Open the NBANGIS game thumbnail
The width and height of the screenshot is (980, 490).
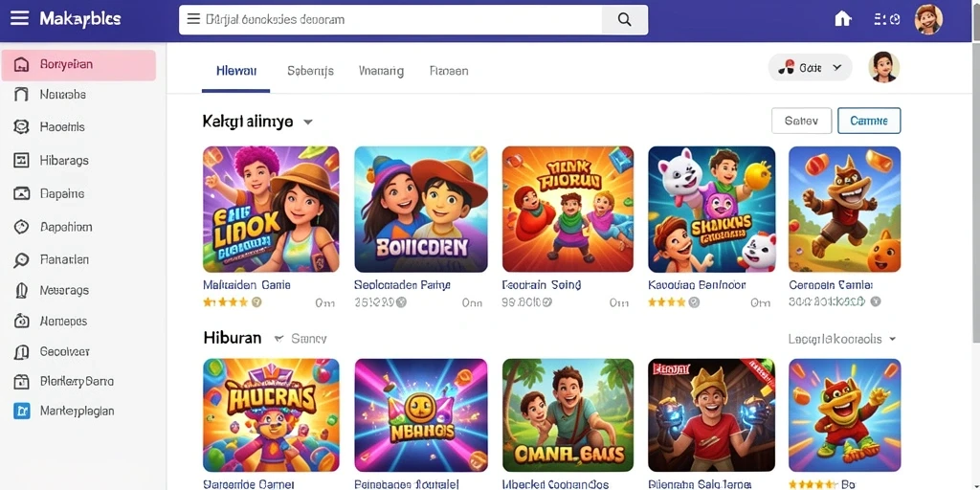point(421,415)
